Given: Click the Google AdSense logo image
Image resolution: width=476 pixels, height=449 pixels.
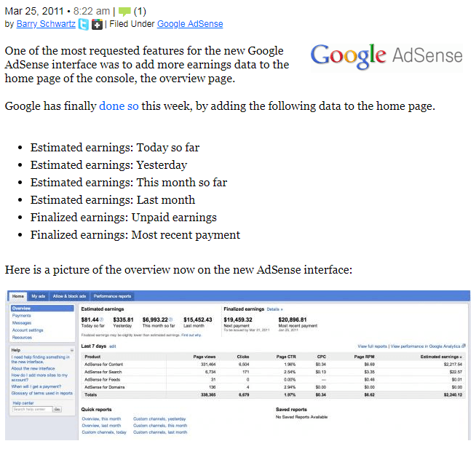Looking at the screenshot, I should (386, 57).
